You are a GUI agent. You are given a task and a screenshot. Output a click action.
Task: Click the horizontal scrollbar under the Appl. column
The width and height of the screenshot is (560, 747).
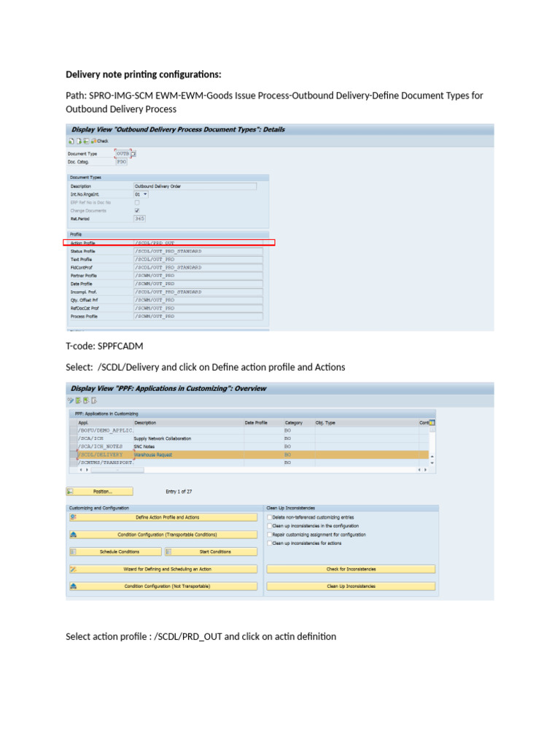coord(117,470)
